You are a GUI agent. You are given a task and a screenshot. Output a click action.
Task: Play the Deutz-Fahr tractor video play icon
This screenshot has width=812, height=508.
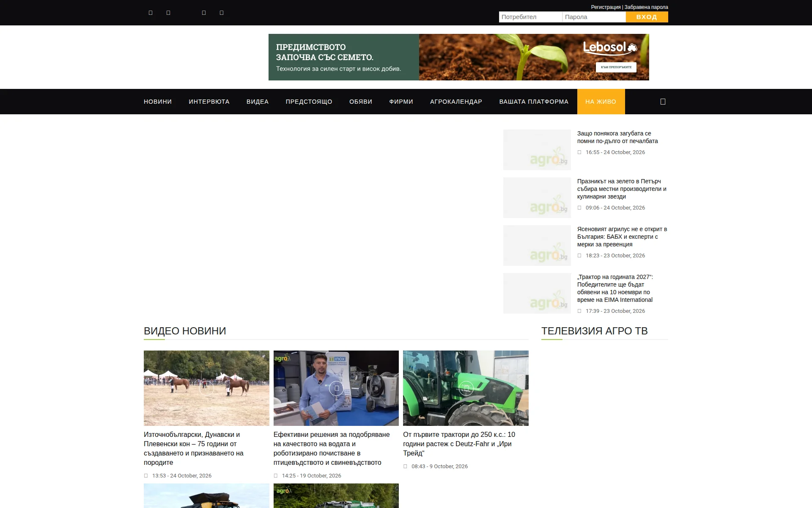466,388
